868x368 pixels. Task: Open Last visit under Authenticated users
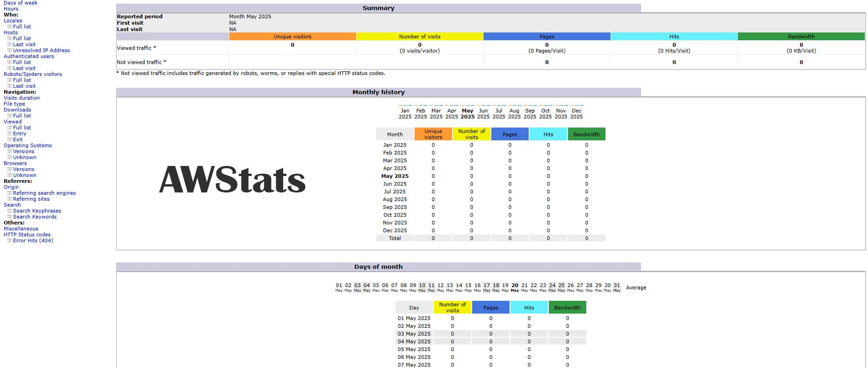coord(24,68)
